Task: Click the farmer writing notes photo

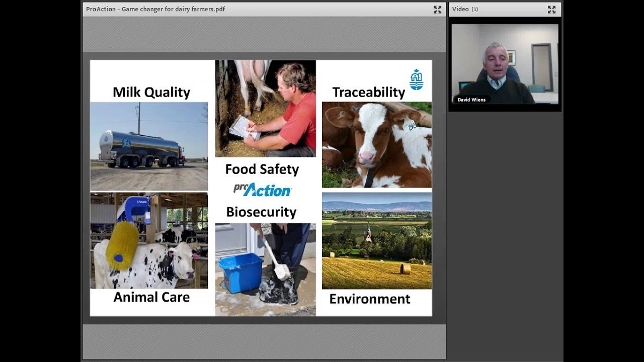Action: tap(266, 109)
